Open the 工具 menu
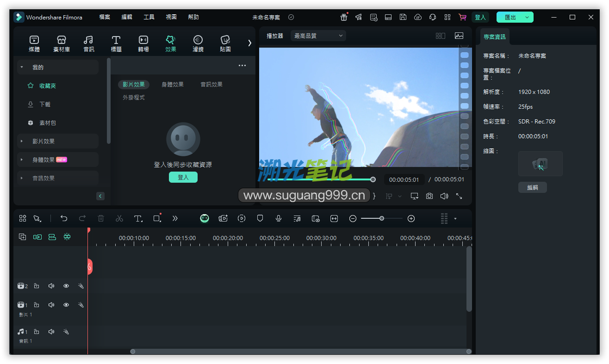Viewport: 609px width, 364px height. 149,17
